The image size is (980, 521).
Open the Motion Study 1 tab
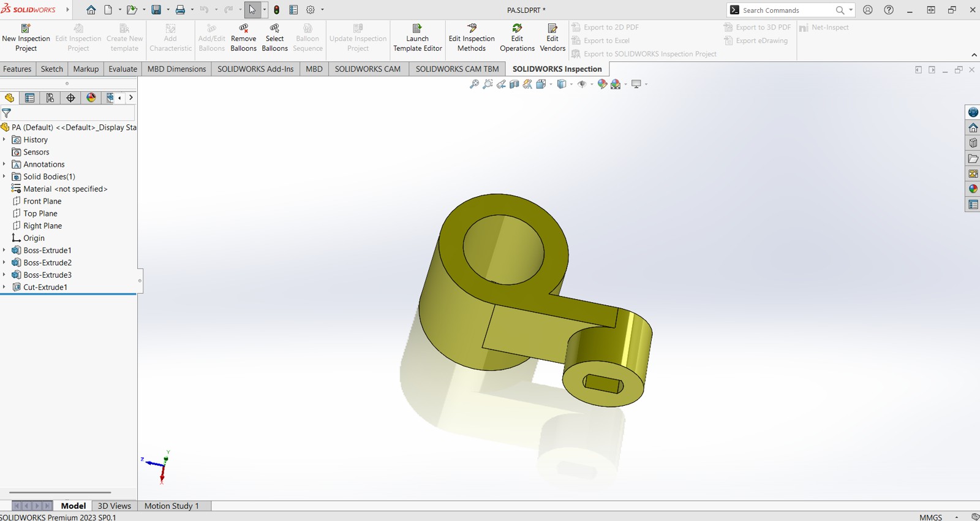(x=171, y=506)
